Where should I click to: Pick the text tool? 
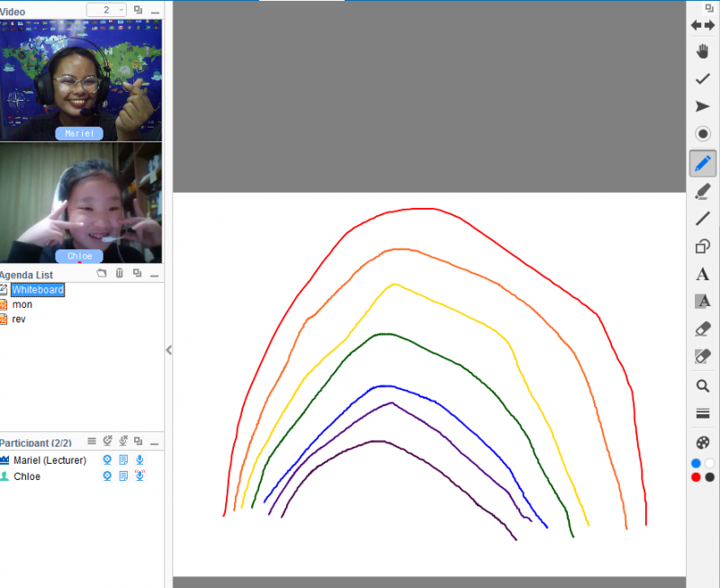(x=703, y=274)
